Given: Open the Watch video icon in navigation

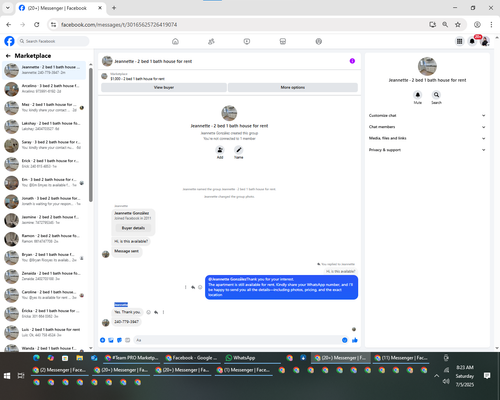Looking at the screenshot, I should 247,41.
